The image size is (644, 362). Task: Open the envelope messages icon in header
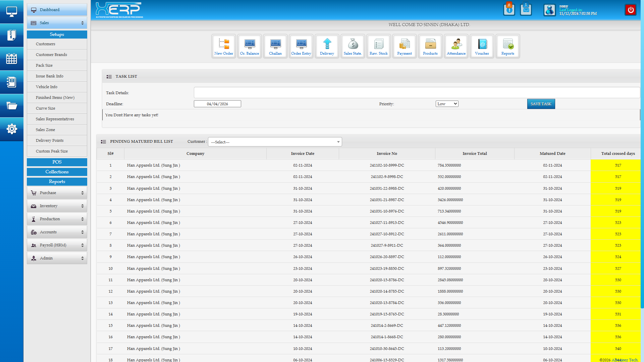pos(526,10)
